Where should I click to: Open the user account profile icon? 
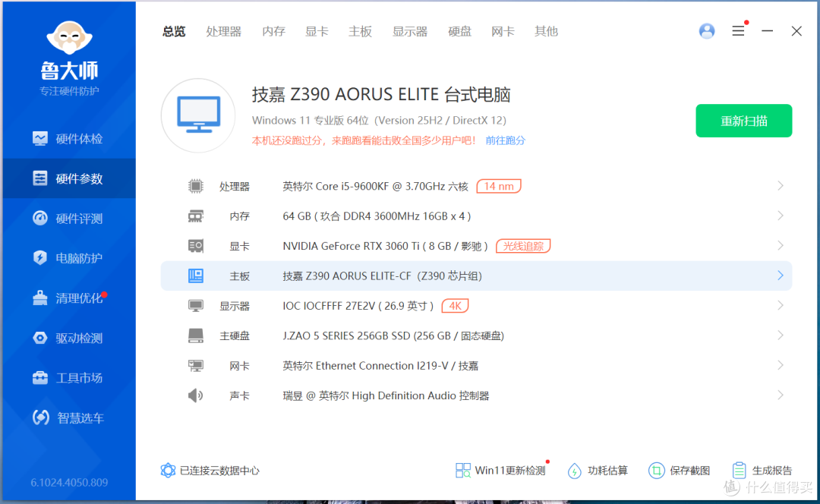[x=707, y=31]
